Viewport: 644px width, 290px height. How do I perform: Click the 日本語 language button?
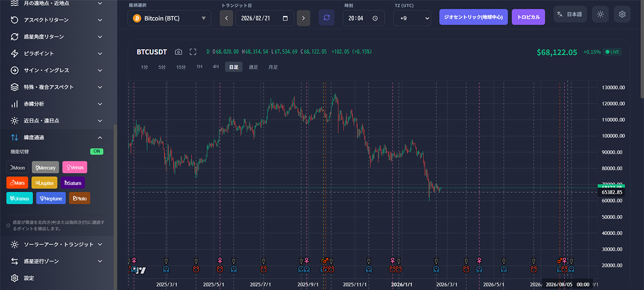pyautogui.click(x=569, y=15)
